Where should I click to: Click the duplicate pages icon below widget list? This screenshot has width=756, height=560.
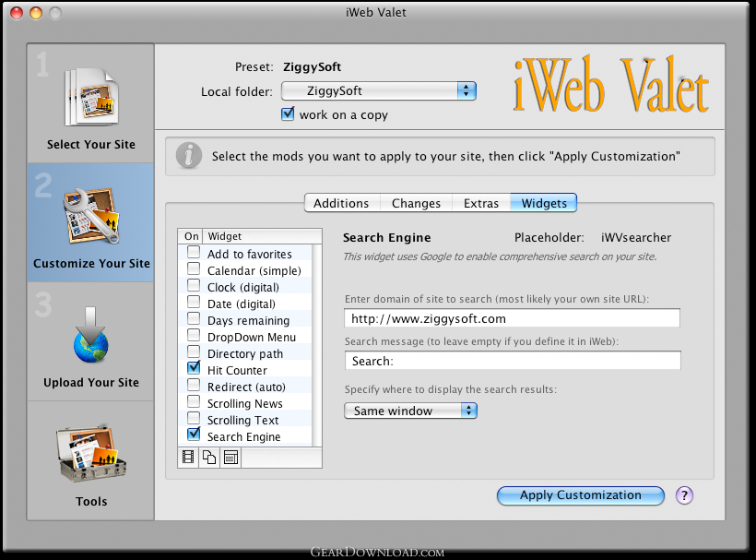(x=209, y=458)
